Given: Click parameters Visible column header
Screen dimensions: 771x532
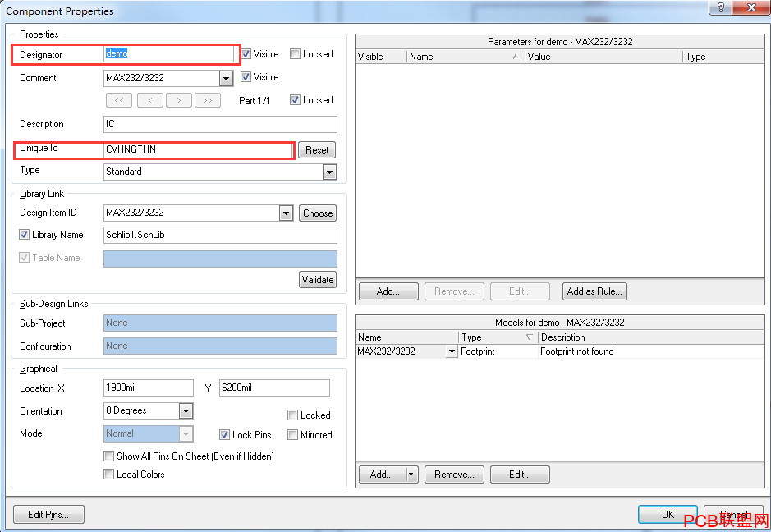Looking at the screenshot, I should click(381, 57).
